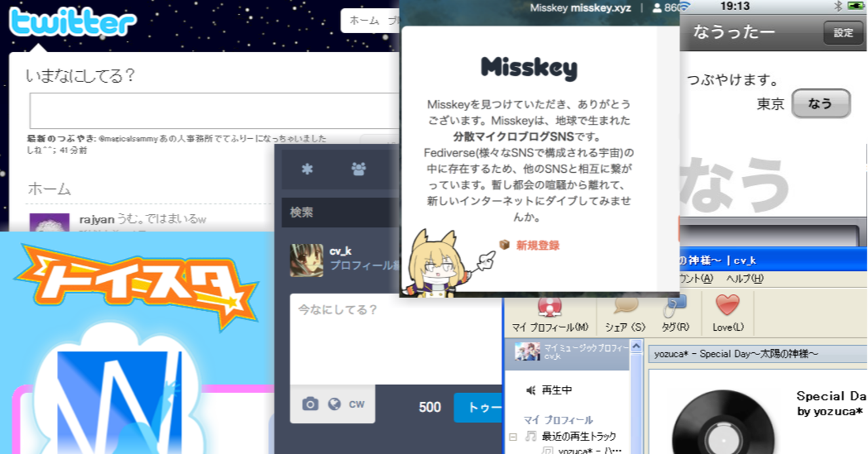This screenshot has width=868, height=454.
Task: Collapse the 最近の再生トラック tree node
Action: (513, 436)
